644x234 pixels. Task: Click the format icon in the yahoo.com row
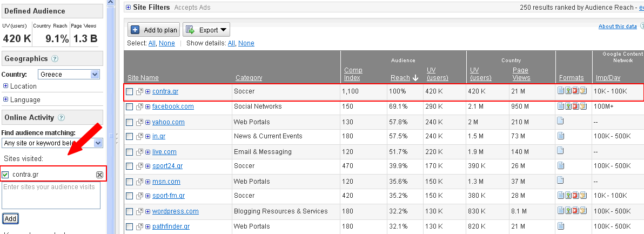(x=561, y=121)
